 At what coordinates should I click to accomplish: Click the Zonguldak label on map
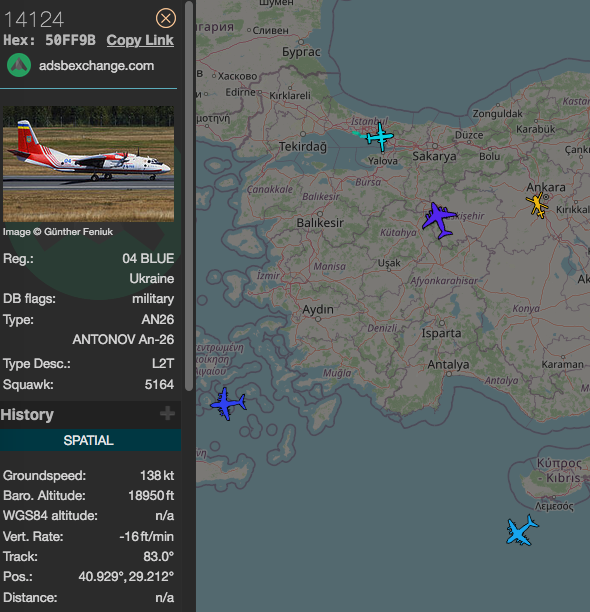[498, 114]
